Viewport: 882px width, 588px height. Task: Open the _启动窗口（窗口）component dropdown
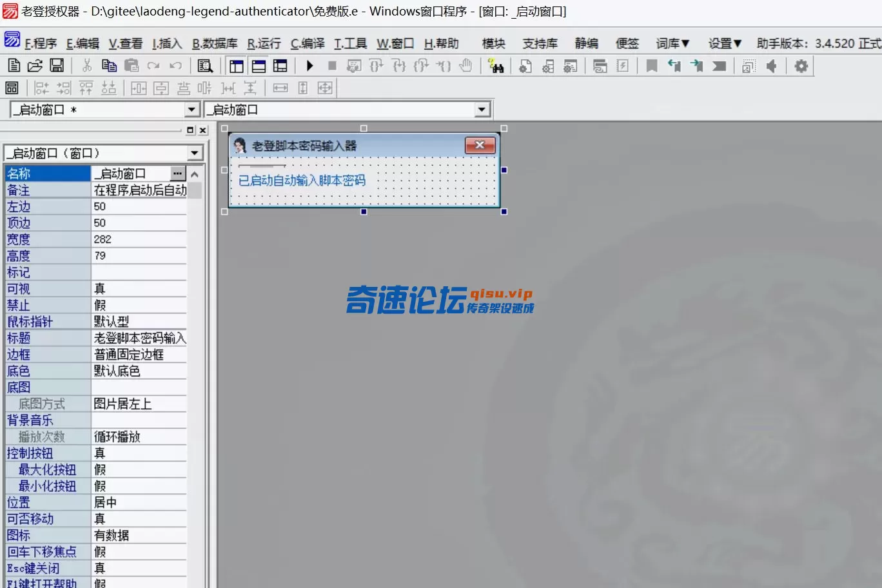click(x=195, y=153)
